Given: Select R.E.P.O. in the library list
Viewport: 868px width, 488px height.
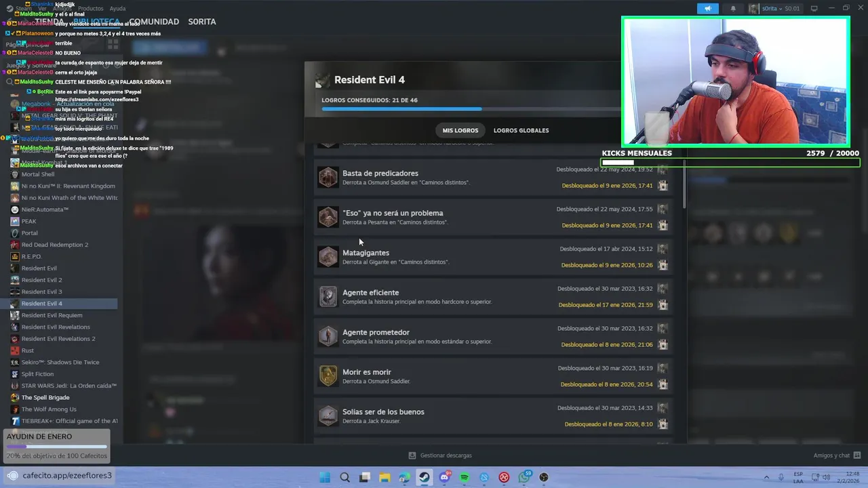Looking at the screenshot, I should click(31, 256).
